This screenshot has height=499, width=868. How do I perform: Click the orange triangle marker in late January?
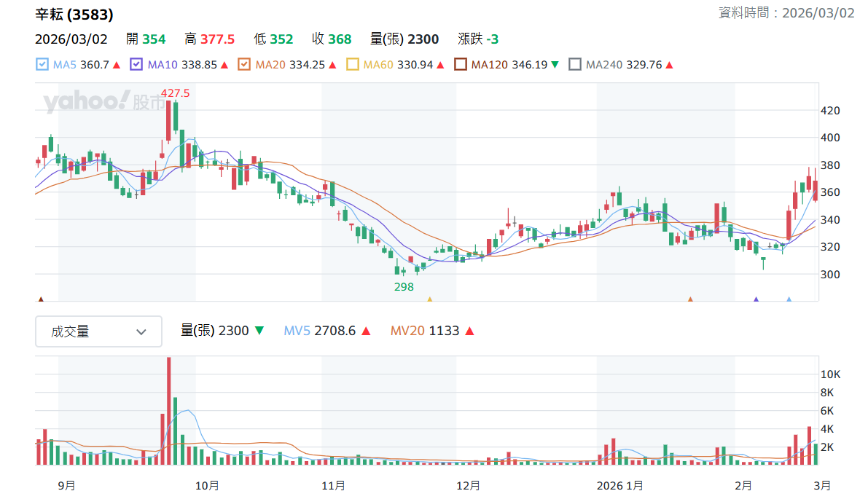pos(690,299)
